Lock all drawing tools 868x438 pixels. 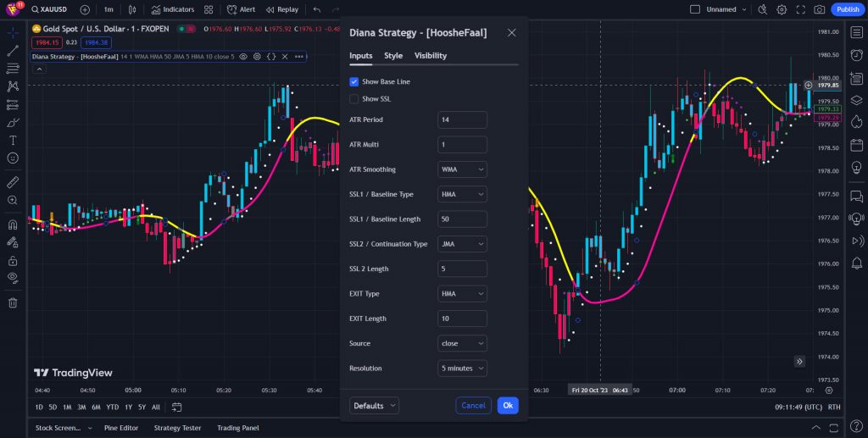pos(13,260)
